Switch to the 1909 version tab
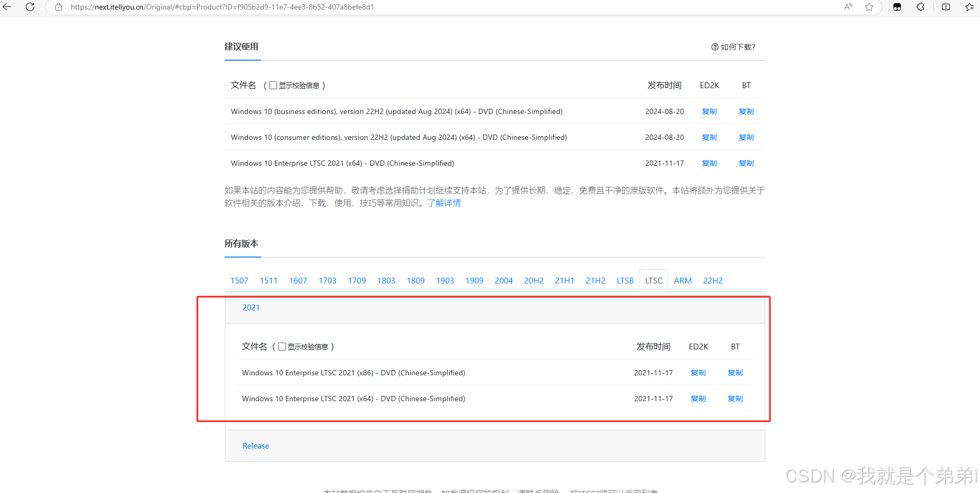 [x=474, y=280]
